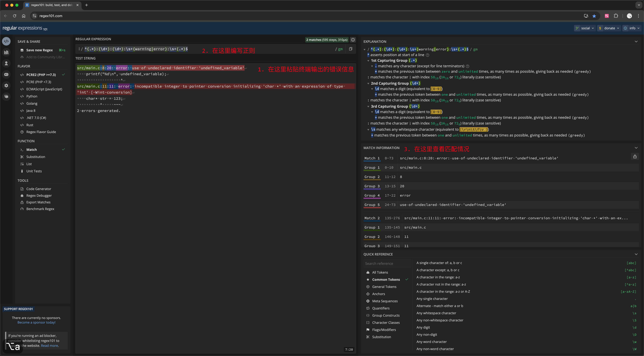Click the regex editor sidebar icon

pos(7,41)
